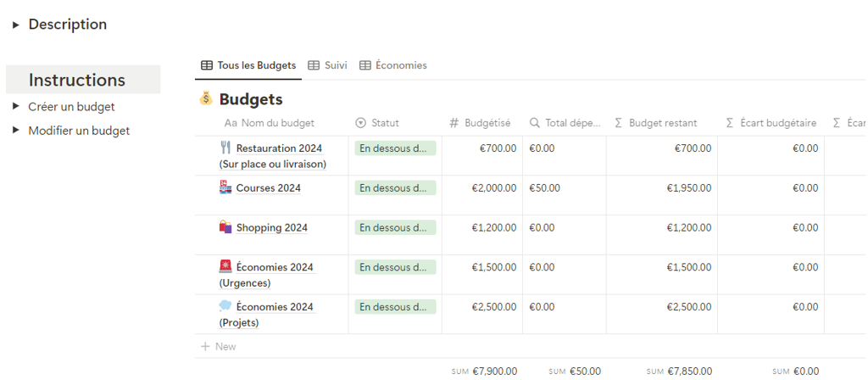The height and width of the screenshot is (380, 868).
Task: Select the Tous les Budgets tab
Action: [x=248, y=65]
